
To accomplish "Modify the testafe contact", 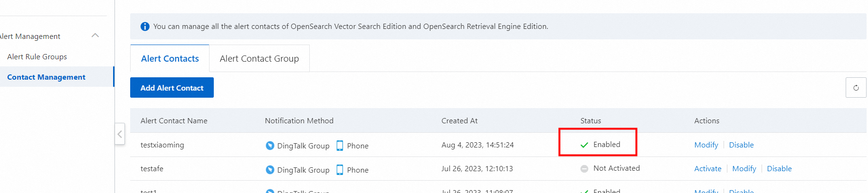I will pyautogui.click(x=744, y=168).
